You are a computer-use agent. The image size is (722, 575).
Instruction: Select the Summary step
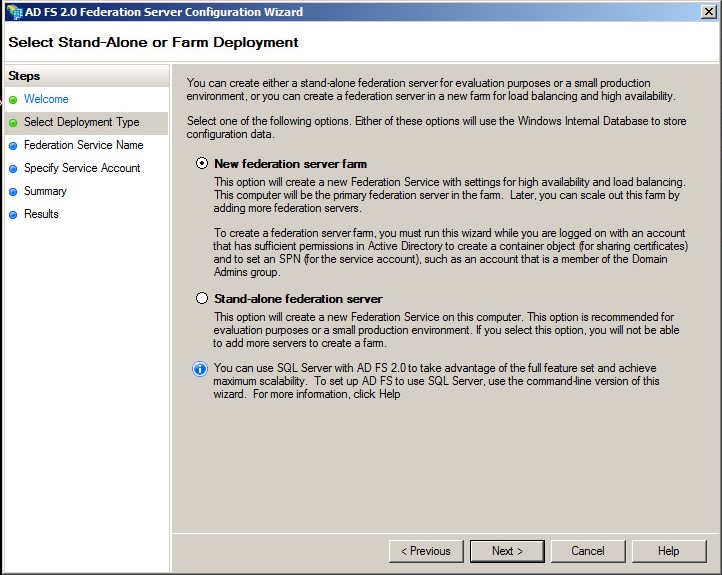point(45,191)
